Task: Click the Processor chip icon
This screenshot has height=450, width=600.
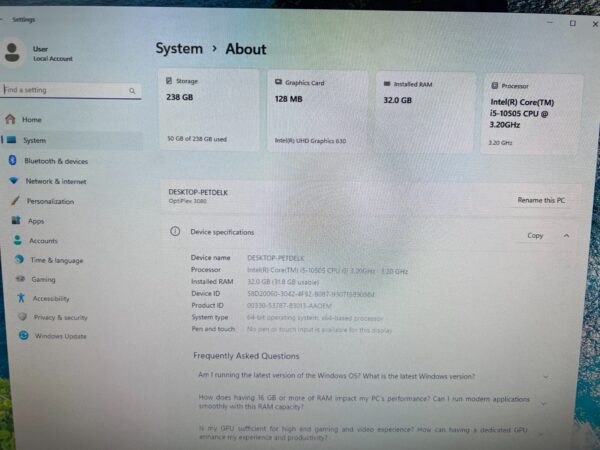Action: pyautogui.click(x=494, y=85)
